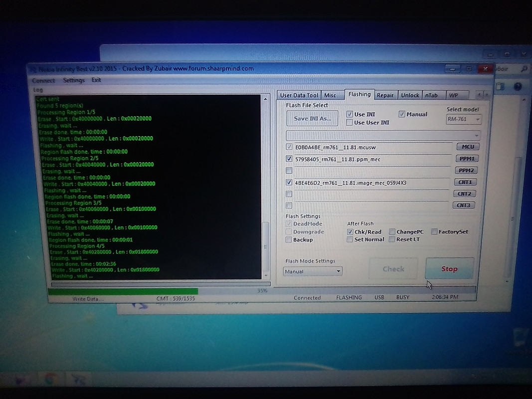Click the Stop button
The height and width of the screenshot is (399, 532).
pyautogui.click(x=449, y=269)
